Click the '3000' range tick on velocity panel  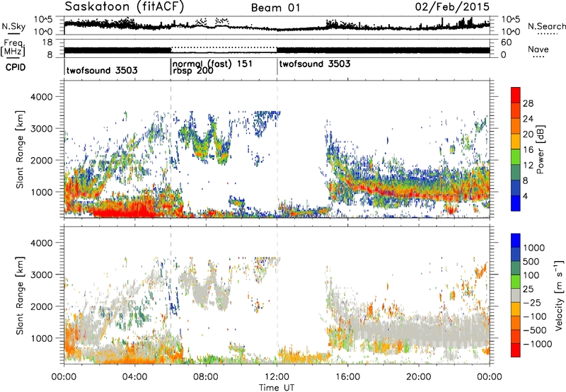click(41, 275)
